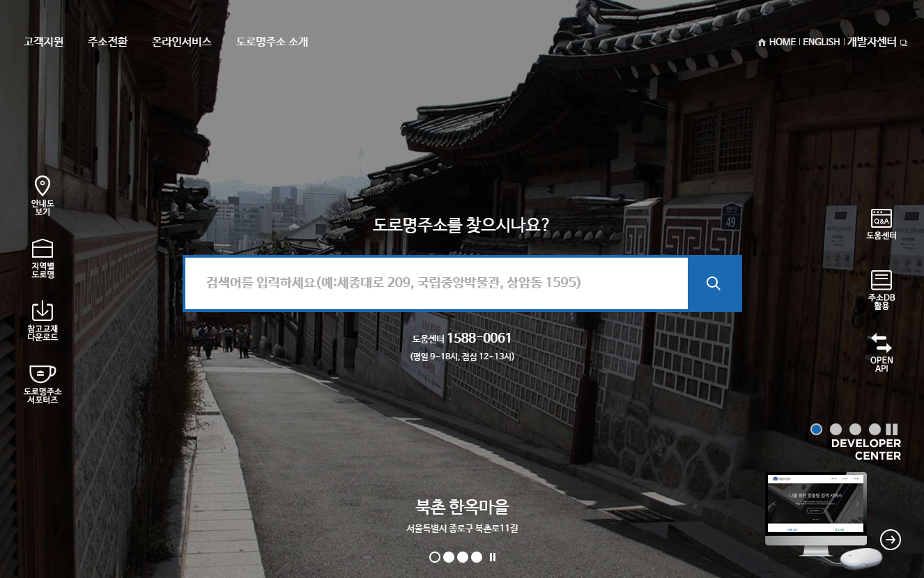Click the 안내도 보기 map pin icon
This screenshot has width=924, height=578.
pyautogui.click(x=42, y=186)
